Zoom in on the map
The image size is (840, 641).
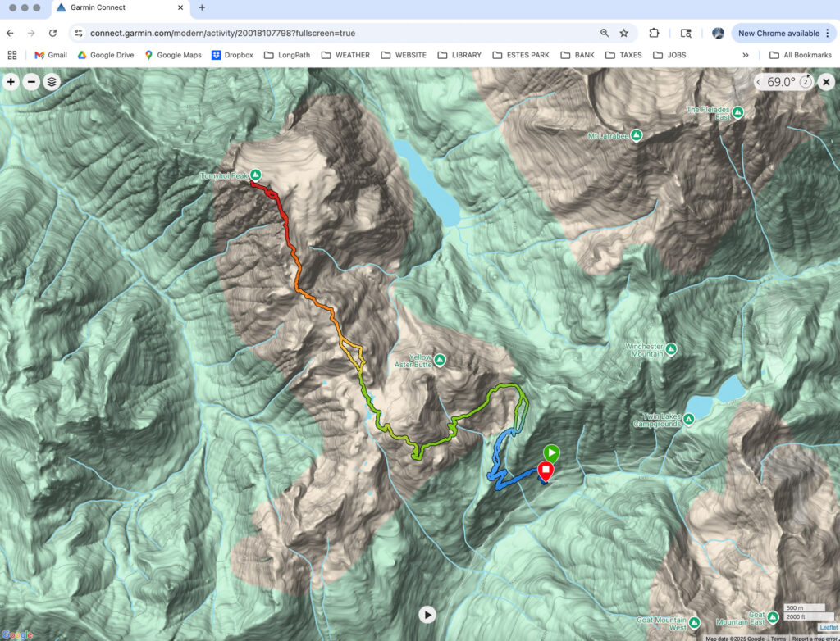tap(11, 82)
